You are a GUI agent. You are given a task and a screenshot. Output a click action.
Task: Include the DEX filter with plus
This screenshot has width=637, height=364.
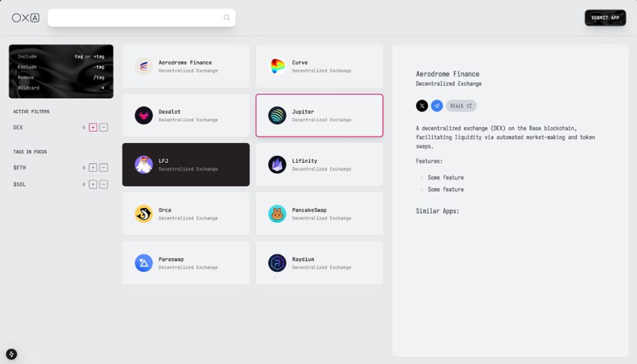pos(93,127)
